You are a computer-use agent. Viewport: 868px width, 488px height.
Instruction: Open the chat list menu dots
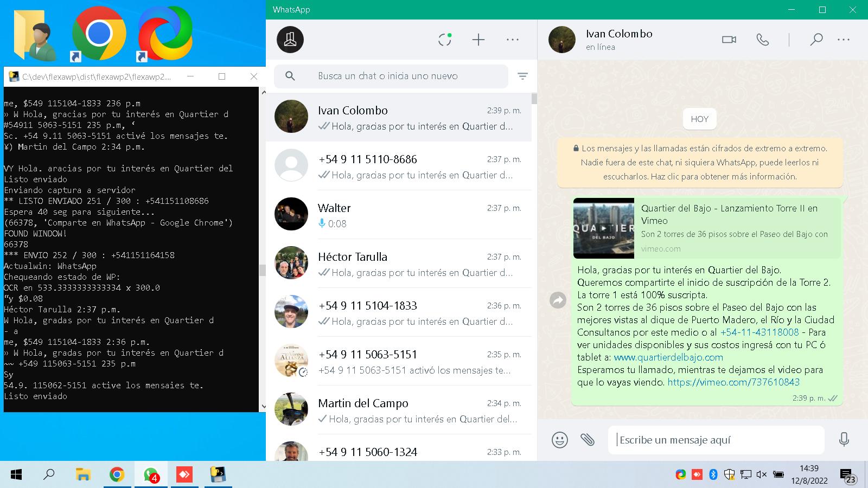(513, 40)
